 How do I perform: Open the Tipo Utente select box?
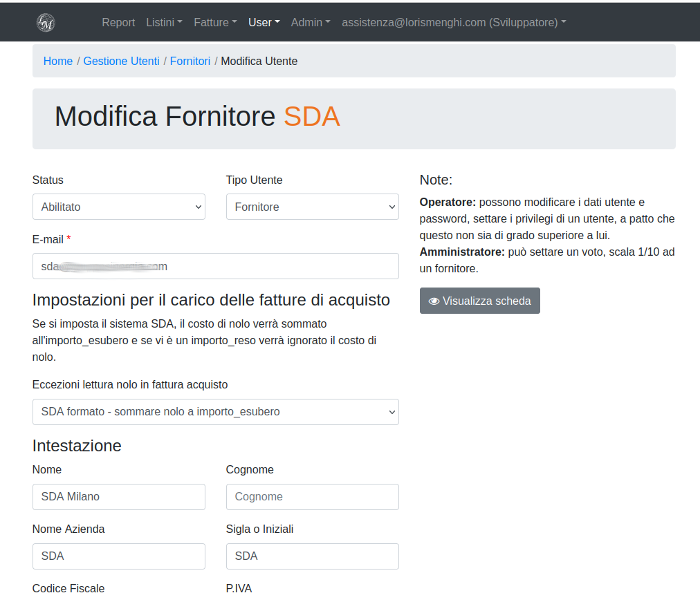(x=313, y=207)
